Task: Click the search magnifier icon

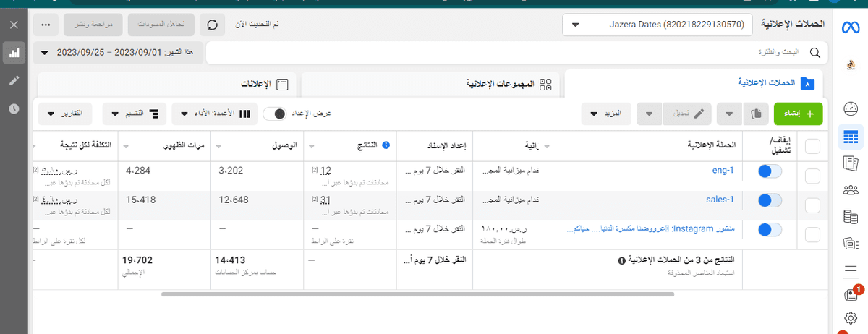Action: pyautogui.click(x=814, y=53)
